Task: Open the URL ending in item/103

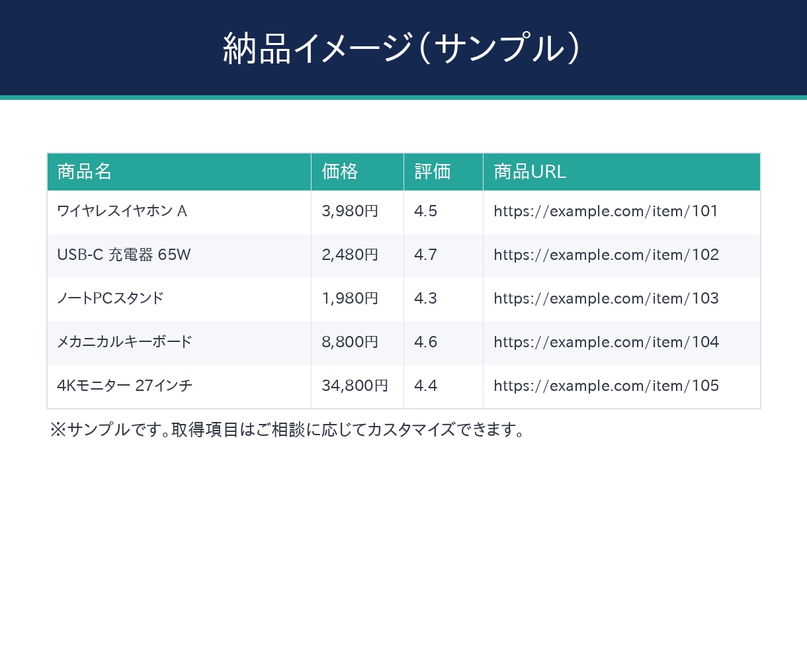Action: point(606,298)
